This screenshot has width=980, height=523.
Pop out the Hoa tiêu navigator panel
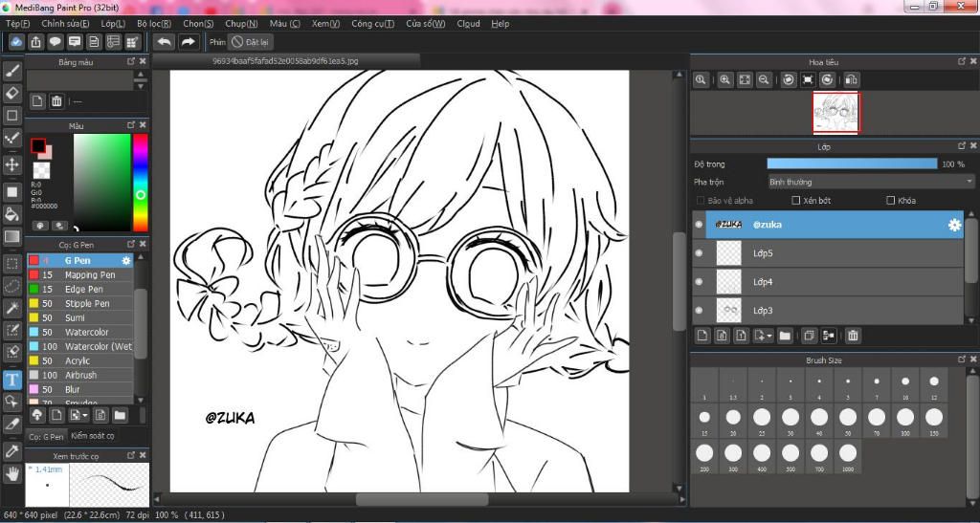click(962, 61)
